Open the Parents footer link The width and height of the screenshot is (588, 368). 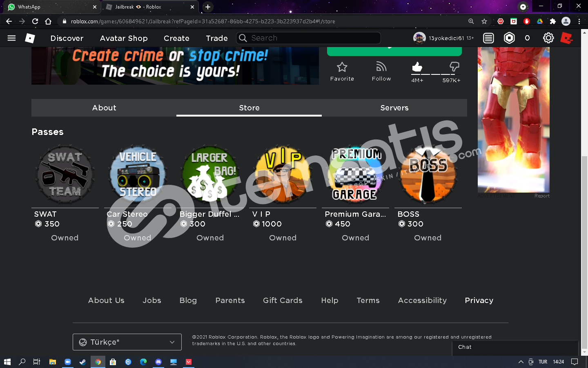230,301
